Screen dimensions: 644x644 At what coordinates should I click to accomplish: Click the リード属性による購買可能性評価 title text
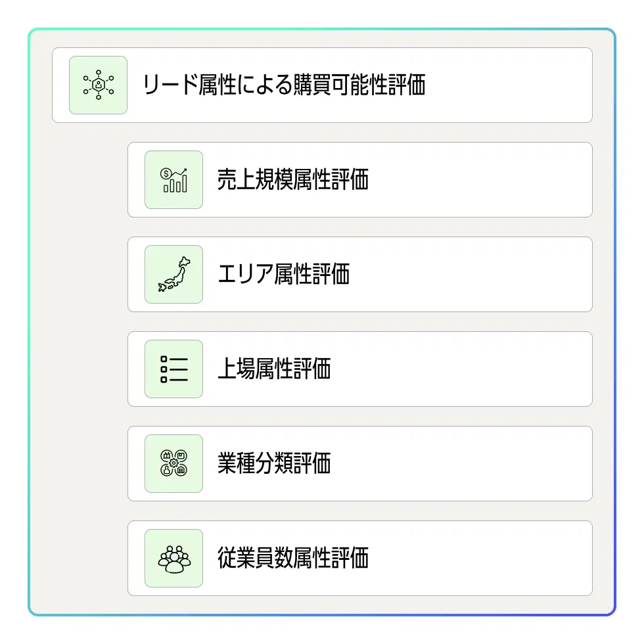tap(284, 85)
